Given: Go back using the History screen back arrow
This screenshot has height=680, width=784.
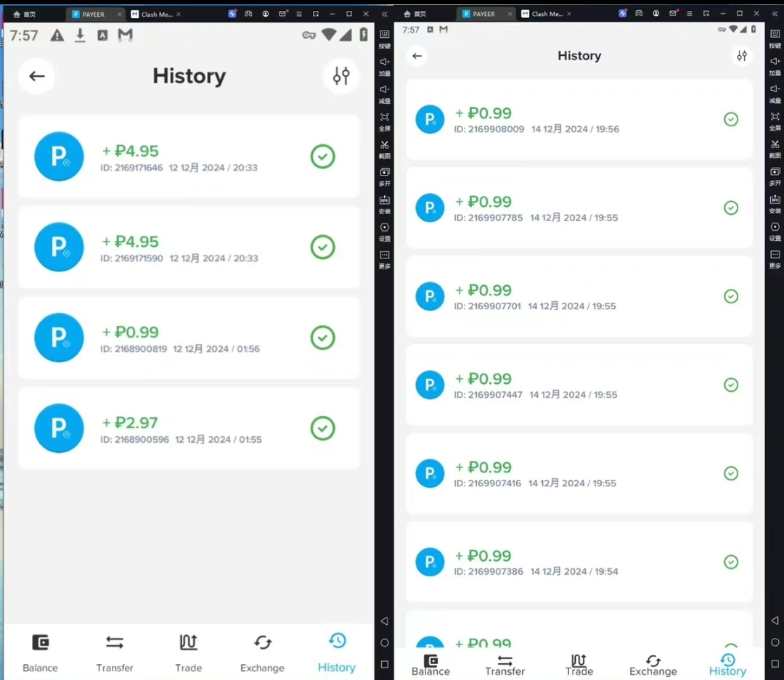Looking at the screenshot, I should (37, 76).
